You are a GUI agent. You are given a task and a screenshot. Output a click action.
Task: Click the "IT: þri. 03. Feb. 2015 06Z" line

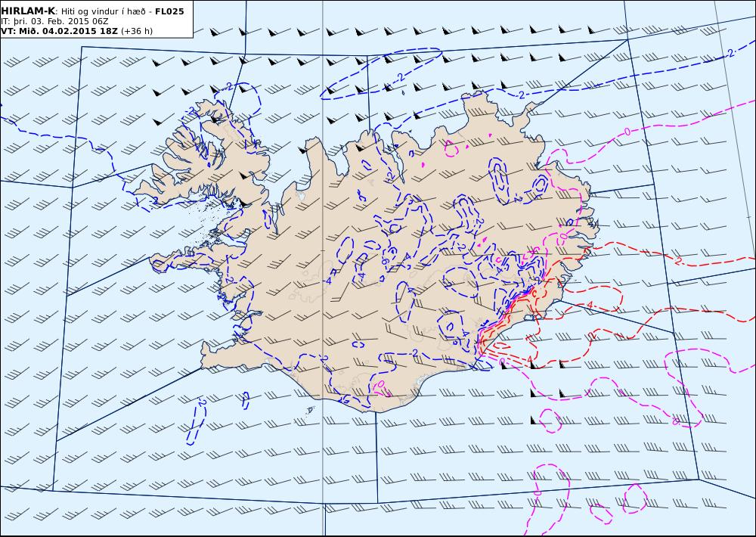pos(54,21)
